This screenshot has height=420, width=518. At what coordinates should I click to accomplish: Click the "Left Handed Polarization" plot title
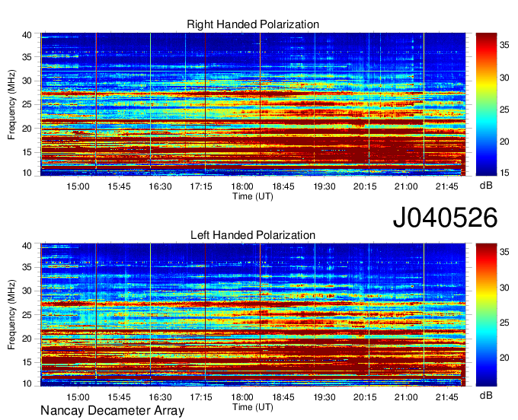(253, 235)
